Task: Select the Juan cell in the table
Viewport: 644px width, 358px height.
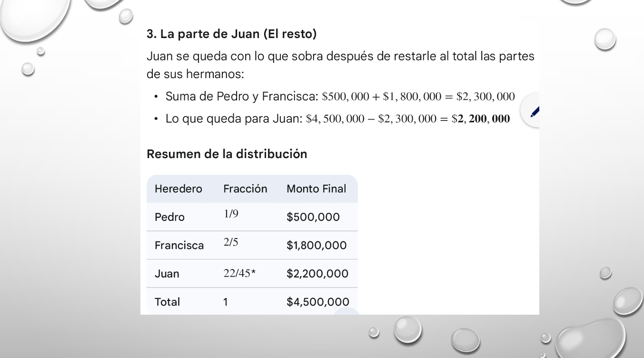Action: click(167, 274)
